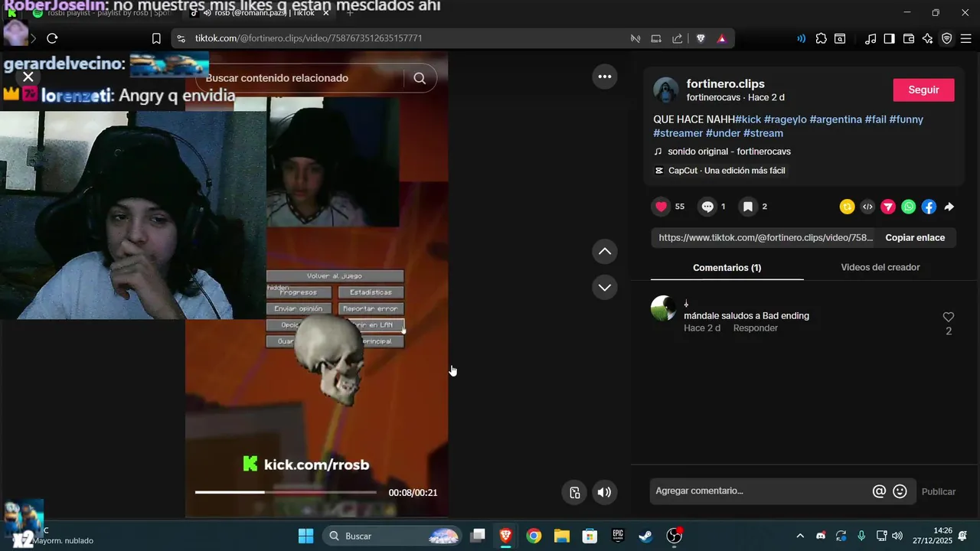Image resolution: width=980 pixels, height=551 pixels.
Task: Open CapCut · Una edición más fácil link
Action: [x=727, y=171]
